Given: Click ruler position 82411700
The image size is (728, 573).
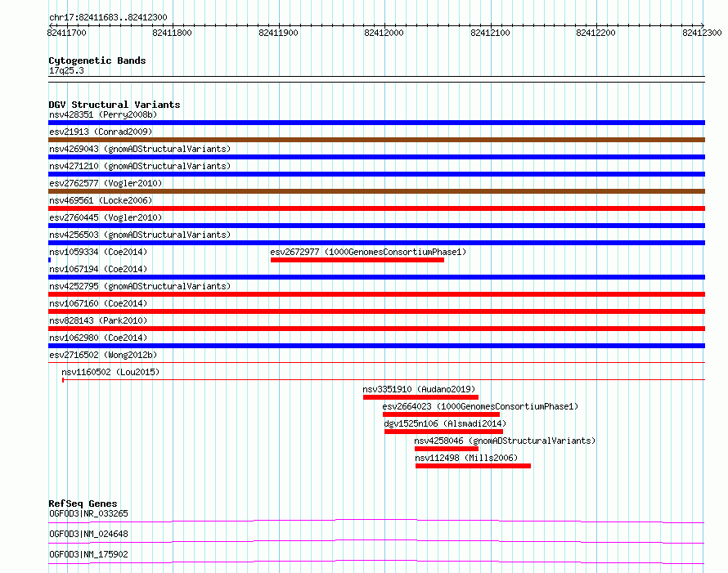Looking at the screenshot, I should (x=66, y=33).
